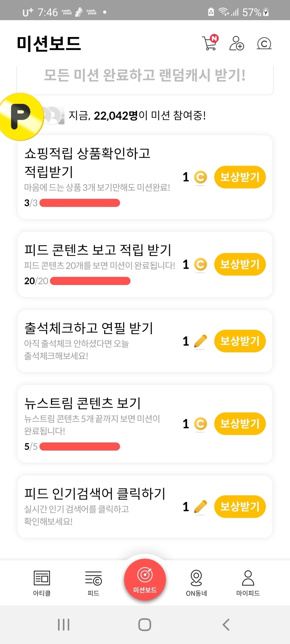
Task: Go to the ON동네 tab
Action: 196,582
